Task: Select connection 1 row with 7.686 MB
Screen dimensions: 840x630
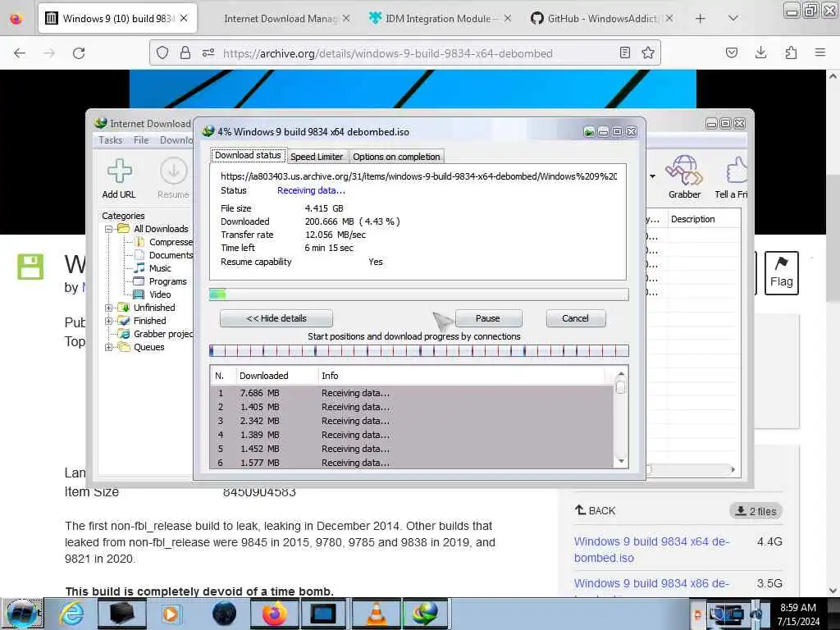Action: click(x=413, y=393)
